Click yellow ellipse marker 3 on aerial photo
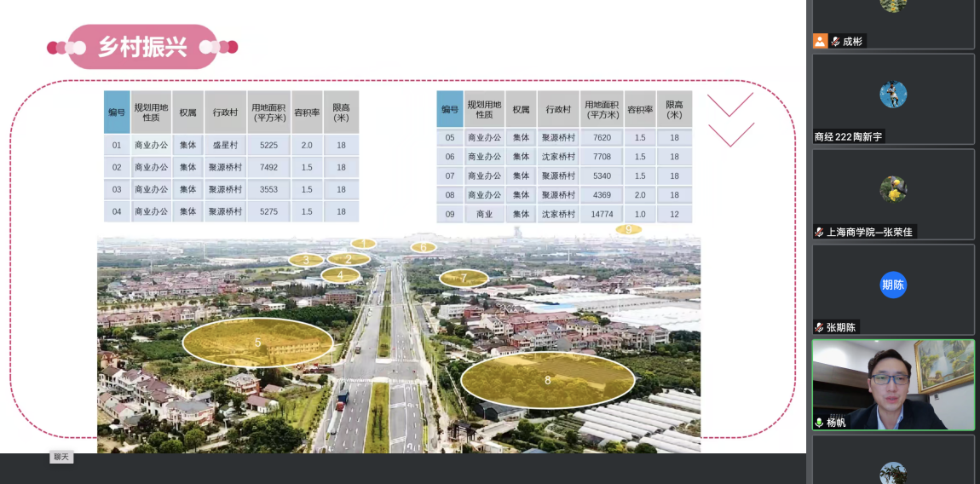The image size is (980, 484). [x=306, y=260]
